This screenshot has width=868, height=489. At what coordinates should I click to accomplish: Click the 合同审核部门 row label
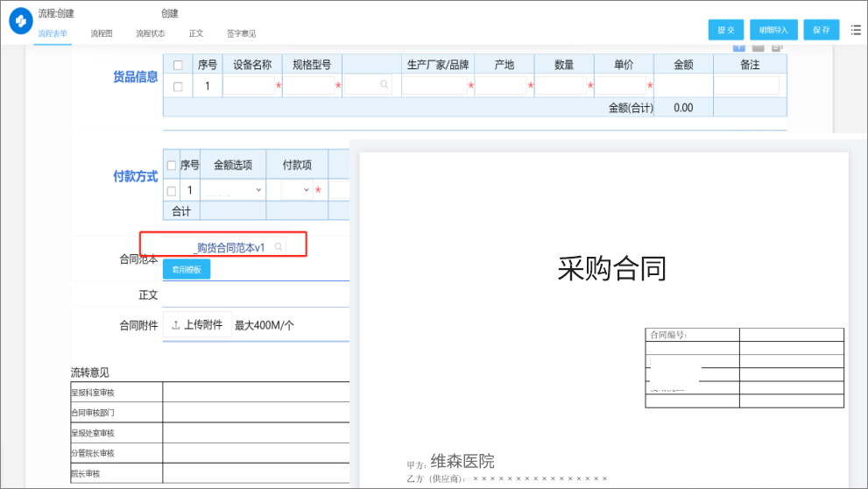coord(93,413)
